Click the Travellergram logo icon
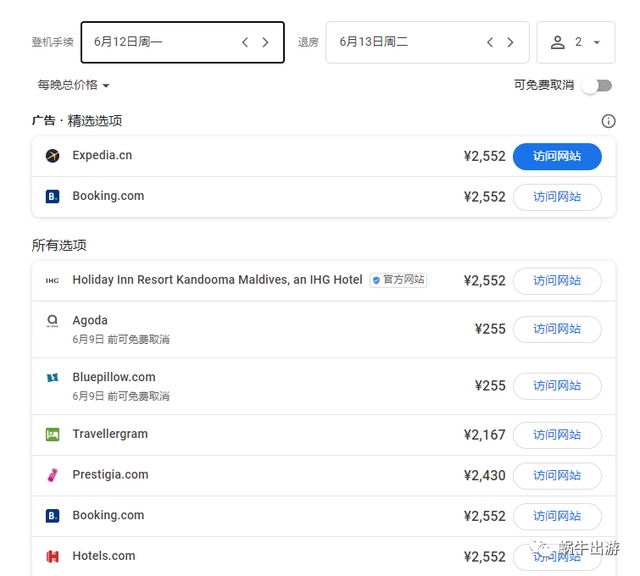 (x=52, y=434)
